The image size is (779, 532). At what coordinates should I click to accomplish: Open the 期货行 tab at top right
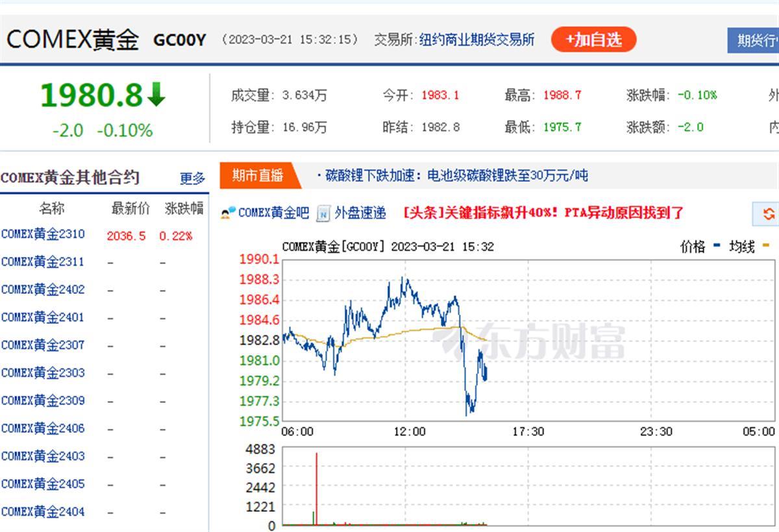(x=755, y=40)
